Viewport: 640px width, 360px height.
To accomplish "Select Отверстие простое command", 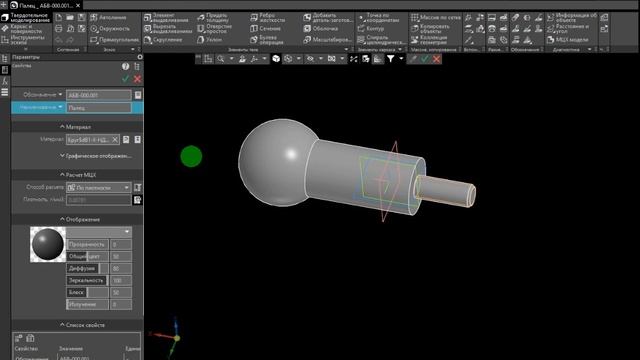I will (x=215, y=29).
